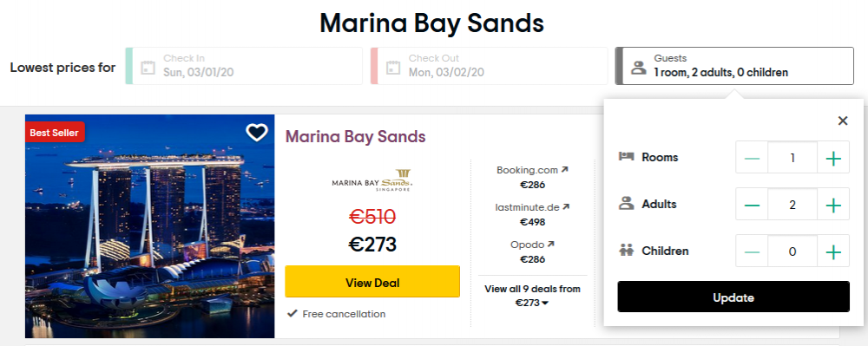The width and height of the screenshot is (868, 346).
Task: Expand View all 9 deals list
Action: click(x=533, y=296)
